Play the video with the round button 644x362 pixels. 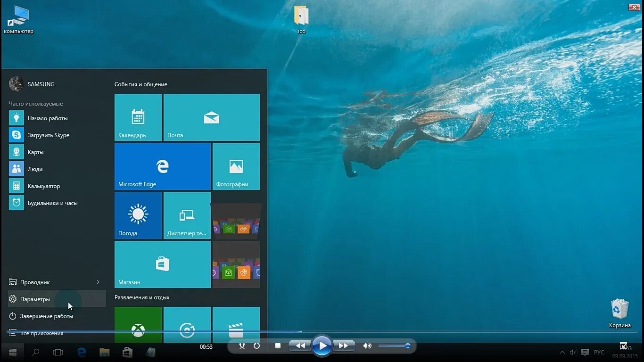(322, 346)
